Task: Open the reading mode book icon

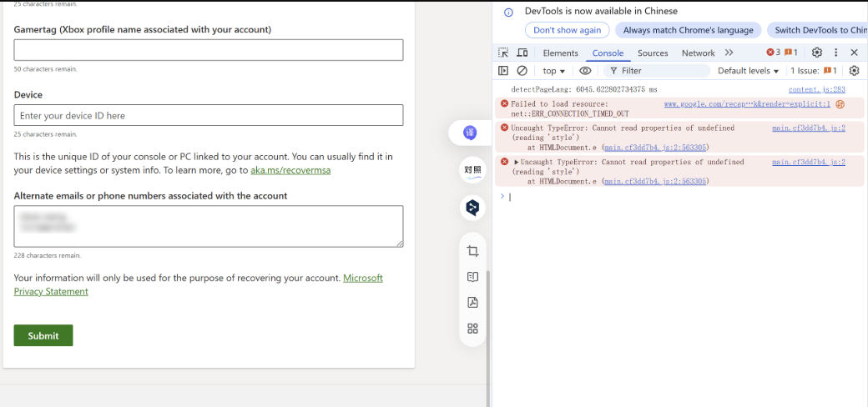Action: point(472,277)
